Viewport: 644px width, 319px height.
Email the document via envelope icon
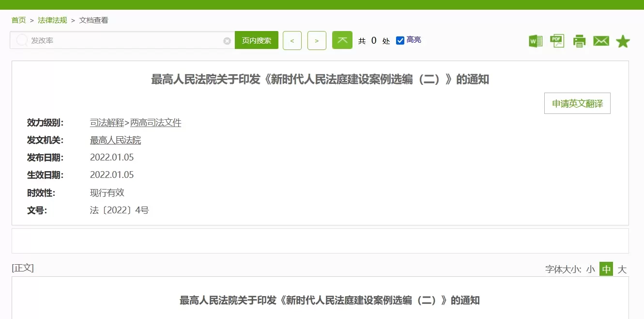pos(601,41)
